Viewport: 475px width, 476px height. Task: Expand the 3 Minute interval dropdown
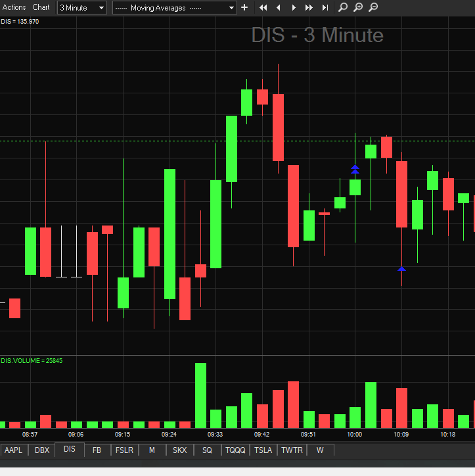(82, 8)
